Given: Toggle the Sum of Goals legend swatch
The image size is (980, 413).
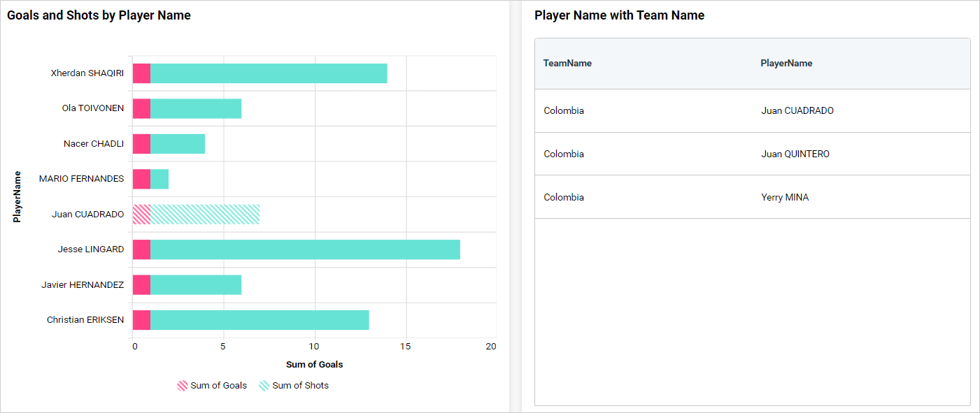Looking at the screenshot, I should coord(183,386).
